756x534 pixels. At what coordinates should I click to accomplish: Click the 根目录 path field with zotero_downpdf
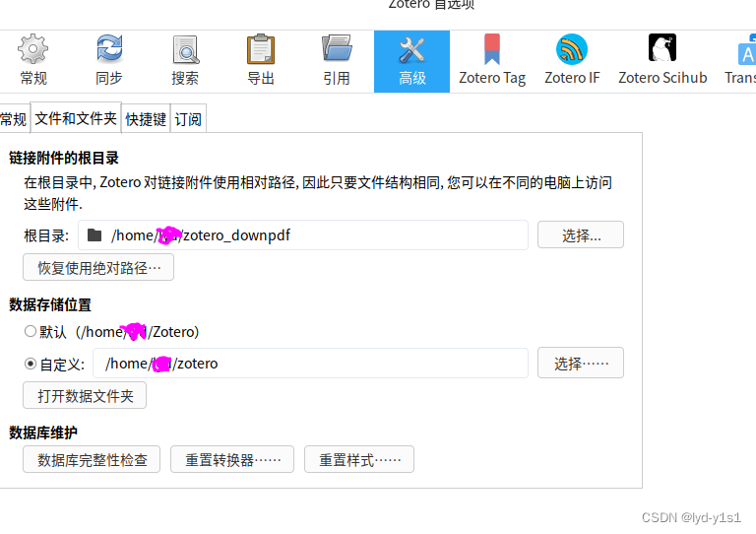tap(303, 234)
